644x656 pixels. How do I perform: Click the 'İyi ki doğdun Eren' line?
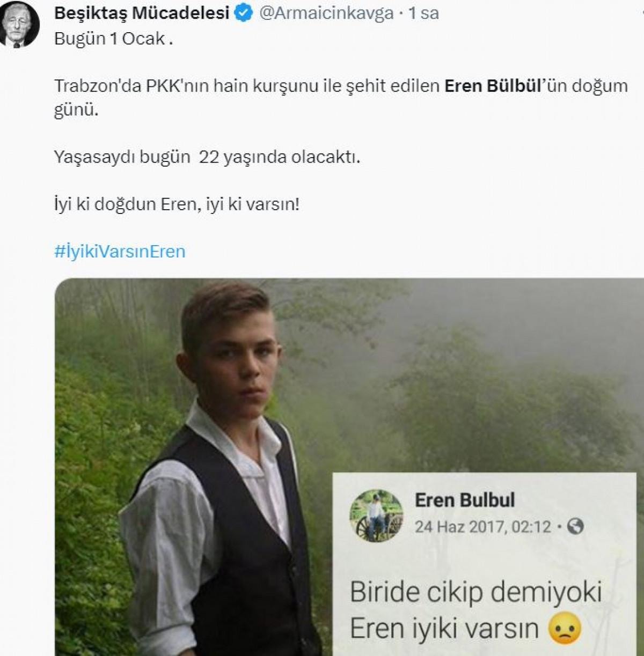177,204
